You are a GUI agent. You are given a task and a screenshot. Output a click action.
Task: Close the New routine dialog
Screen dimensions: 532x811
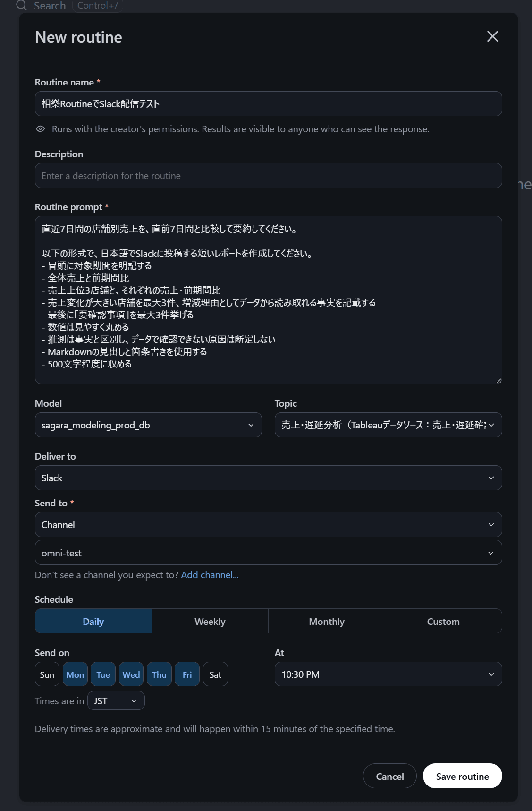pyautogui.click(x=492, y=36)
